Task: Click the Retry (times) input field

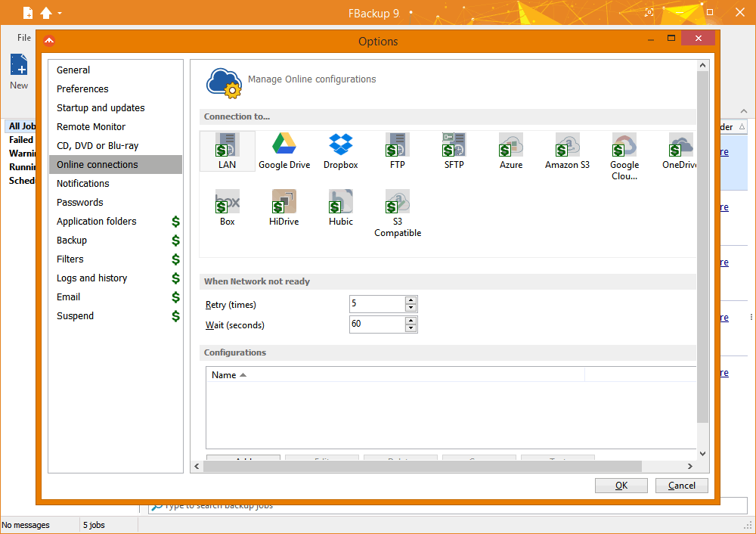Action: pos(377,304)
